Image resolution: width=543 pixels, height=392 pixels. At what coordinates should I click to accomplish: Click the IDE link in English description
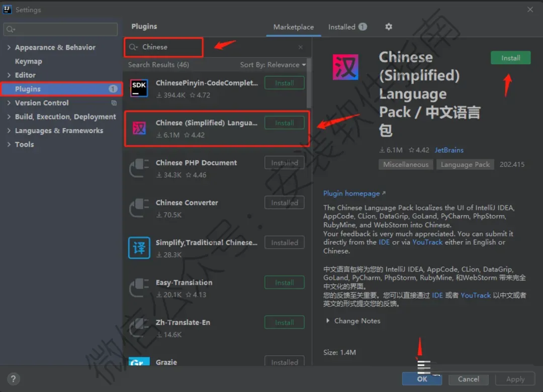pyautogui.click(x=384, y=242)
